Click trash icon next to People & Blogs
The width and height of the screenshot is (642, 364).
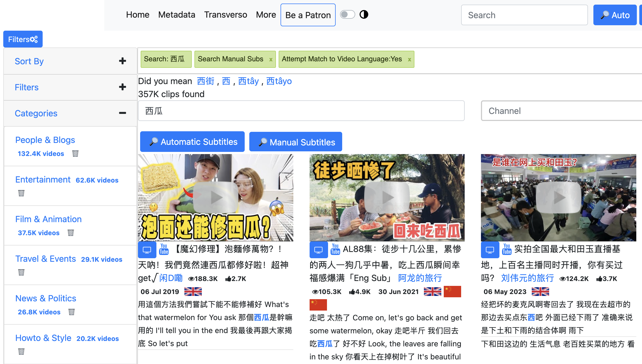[x=75, y=154]
